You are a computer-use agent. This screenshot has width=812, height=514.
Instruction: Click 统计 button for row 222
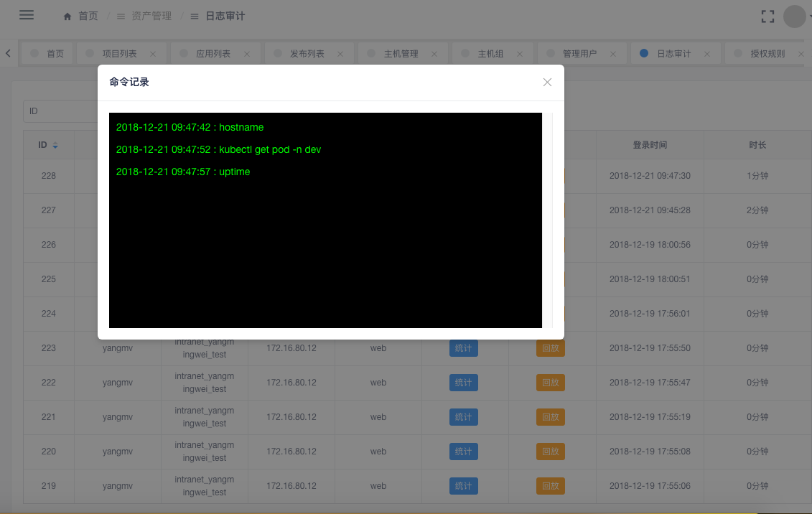pyautogui.click(x=464, y=383)
